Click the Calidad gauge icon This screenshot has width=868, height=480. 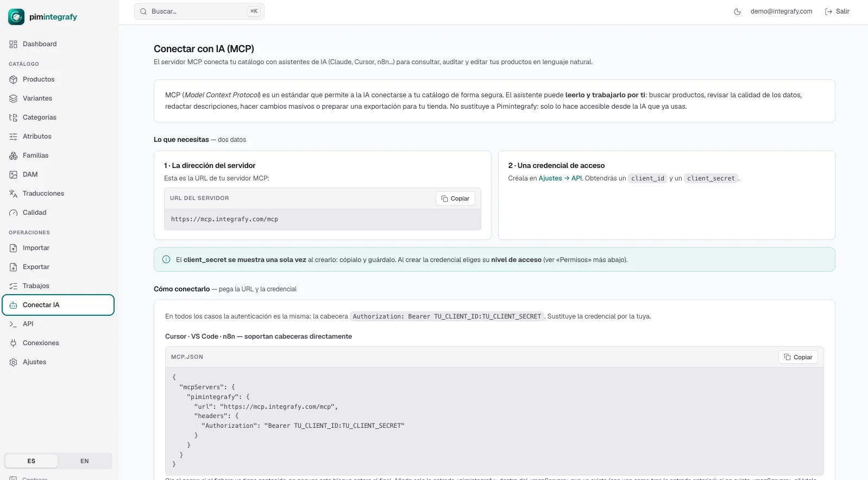pos(14,213)
